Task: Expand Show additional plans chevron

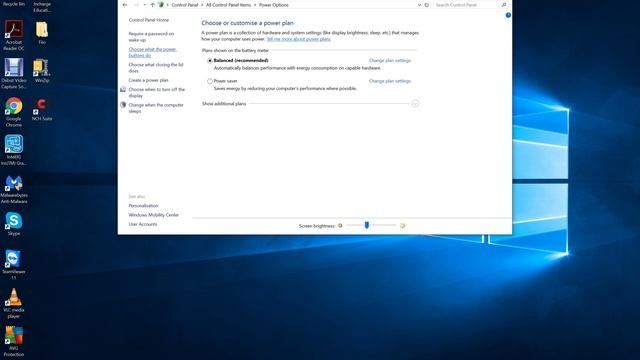Action: click(x=415, y=104)
